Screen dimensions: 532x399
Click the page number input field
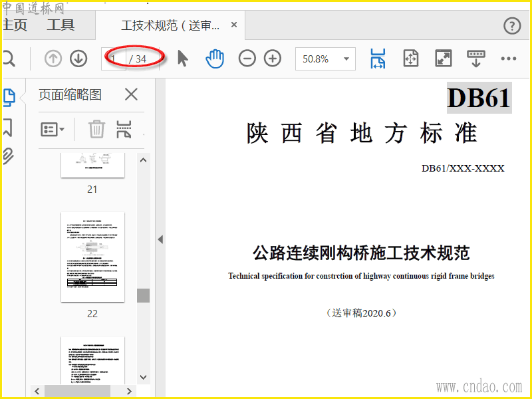pyautogui.click(x=114, y=59)
